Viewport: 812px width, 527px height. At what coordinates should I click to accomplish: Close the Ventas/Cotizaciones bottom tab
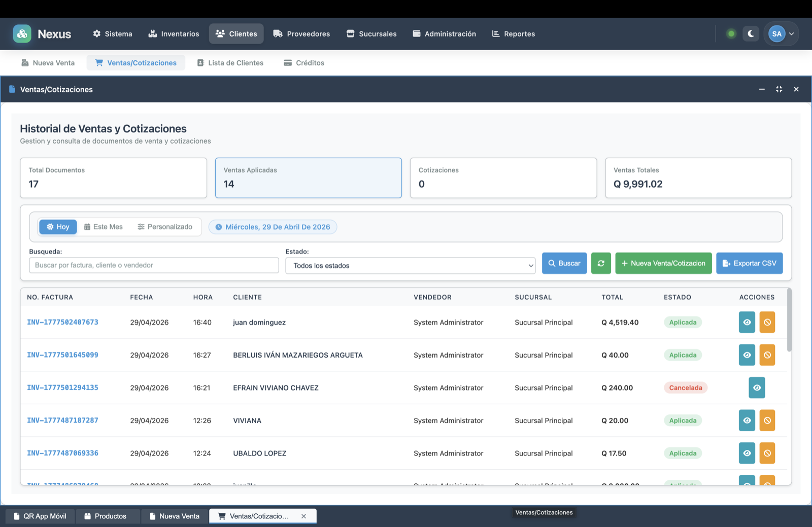click(x=303, y=516)
